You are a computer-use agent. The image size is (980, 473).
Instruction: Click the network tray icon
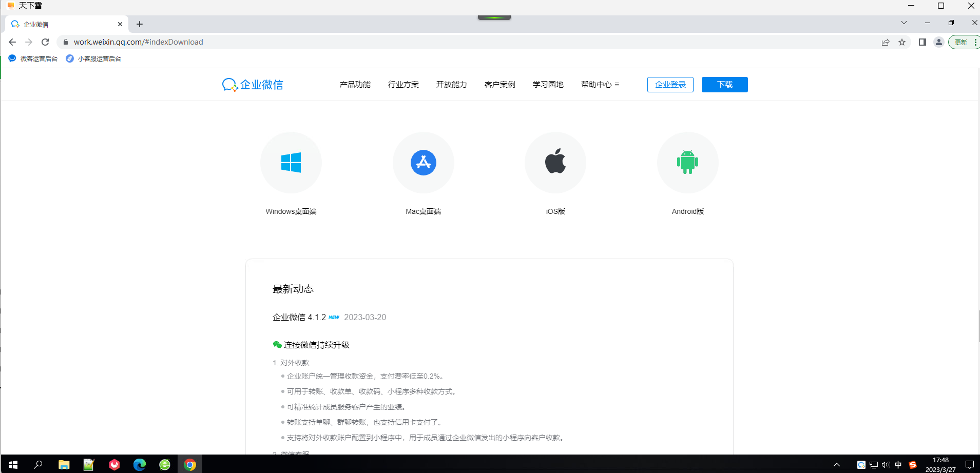(874, 465)
